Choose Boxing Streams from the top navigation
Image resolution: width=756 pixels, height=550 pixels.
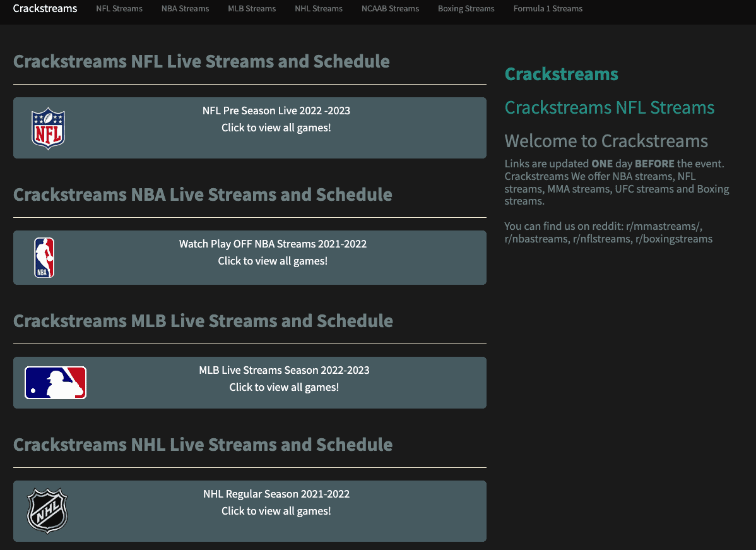(466, 9)
